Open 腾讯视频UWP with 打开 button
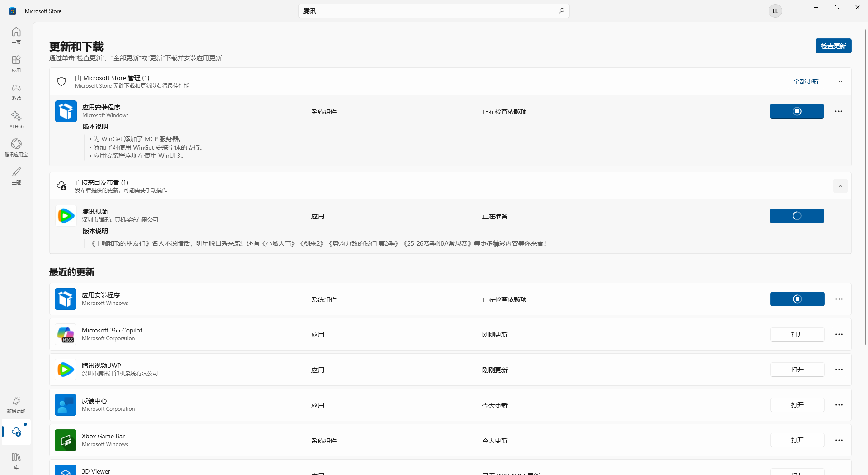The height and width of the screenshot is (475, 868). coord(797,370)
